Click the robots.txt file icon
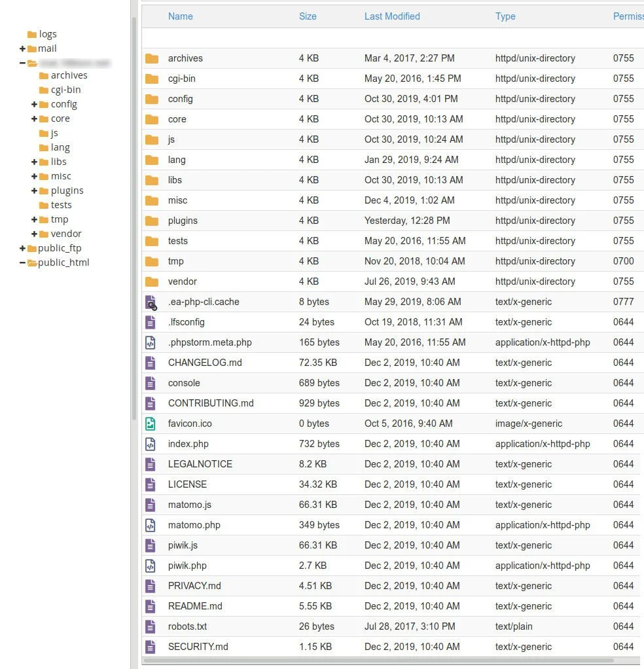Screen dimensions: 644x669 click(x=151, y=626)
